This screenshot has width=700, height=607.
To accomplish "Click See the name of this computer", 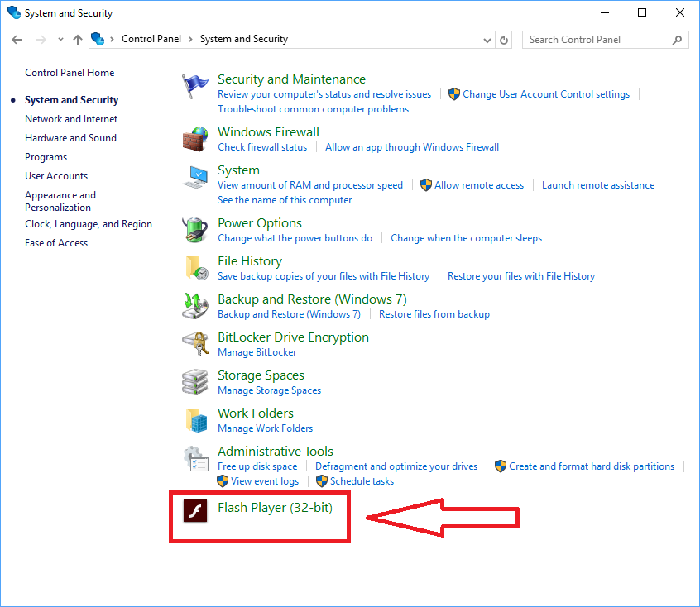I will pos(285,200).
